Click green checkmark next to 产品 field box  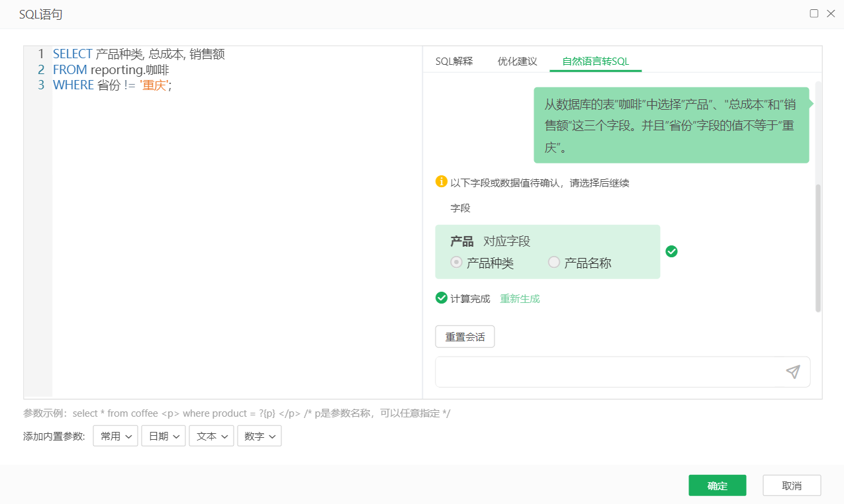671,251
